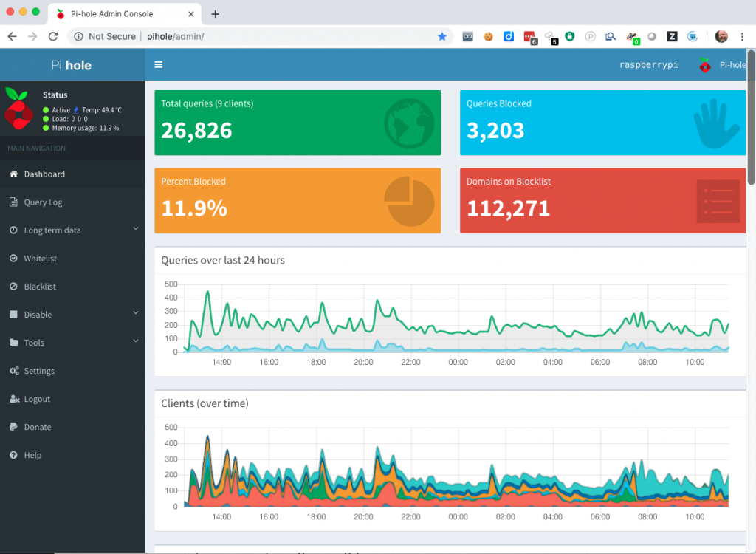
Task: Click the Pi-hole title in sidebar header
Action: pyautogui.click(x=72, y=65)
